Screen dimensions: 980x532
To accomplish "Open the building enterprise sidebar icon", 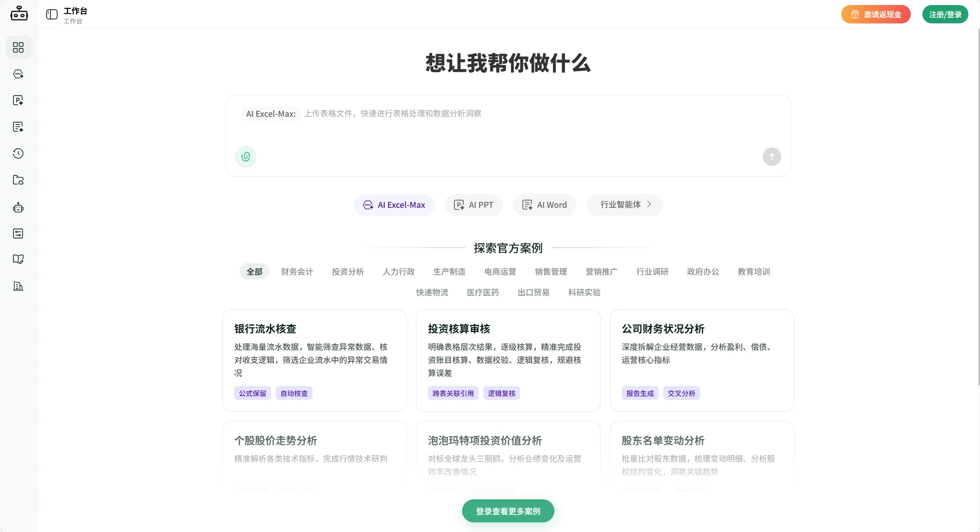I will coord(18,286).
